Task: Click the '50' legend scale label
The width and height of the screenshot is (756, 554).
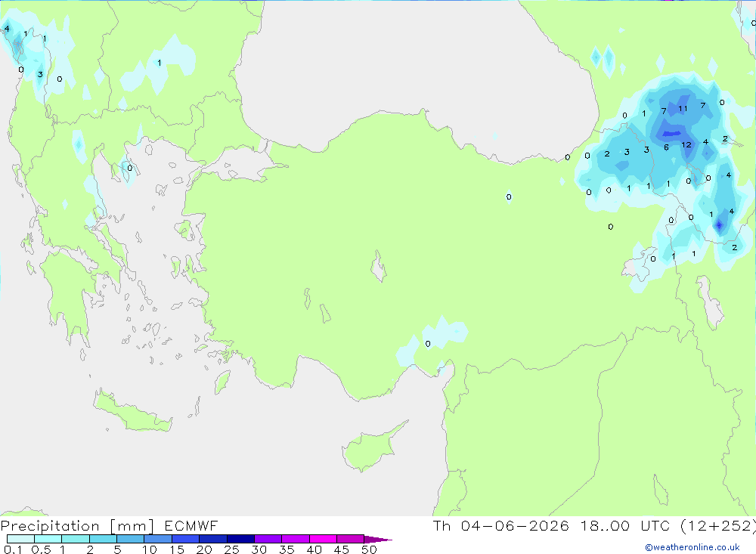Action: point(369,549)
